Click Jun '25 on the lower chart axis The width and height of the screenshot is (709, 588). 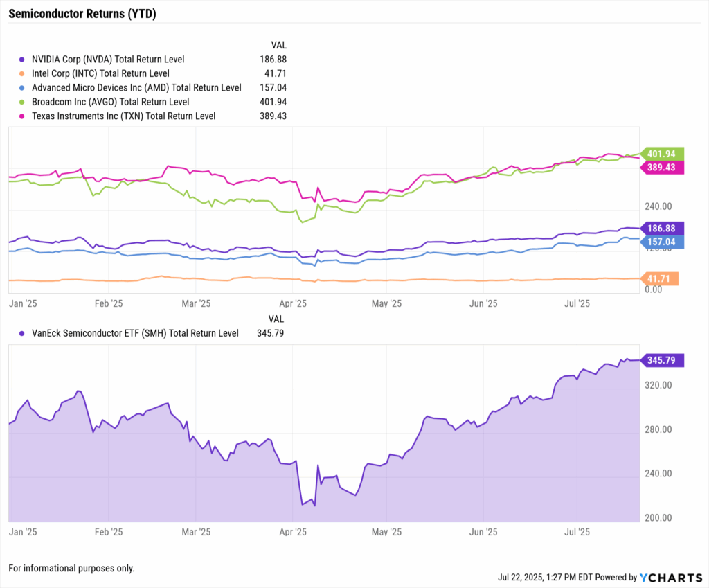(483, 532)
